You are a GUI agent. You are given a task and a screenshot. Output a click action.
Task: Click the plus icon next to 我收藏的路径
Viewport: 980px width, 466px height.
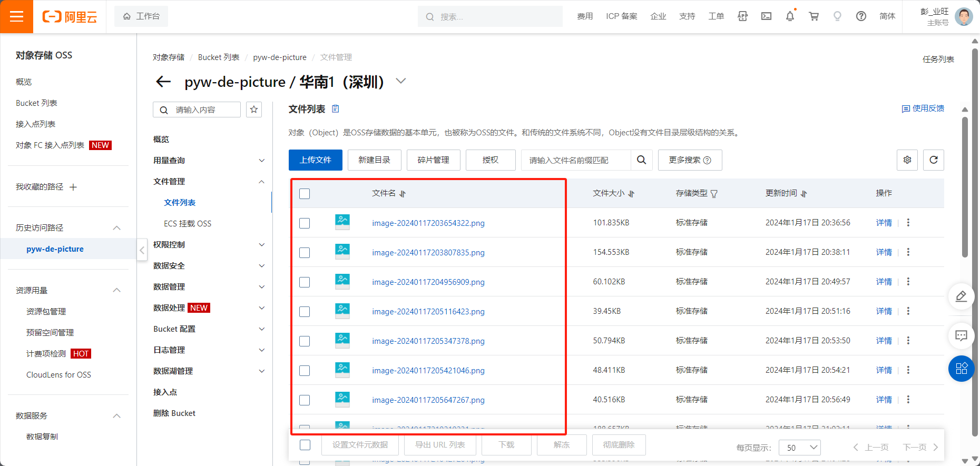click(x=73, y=187)
